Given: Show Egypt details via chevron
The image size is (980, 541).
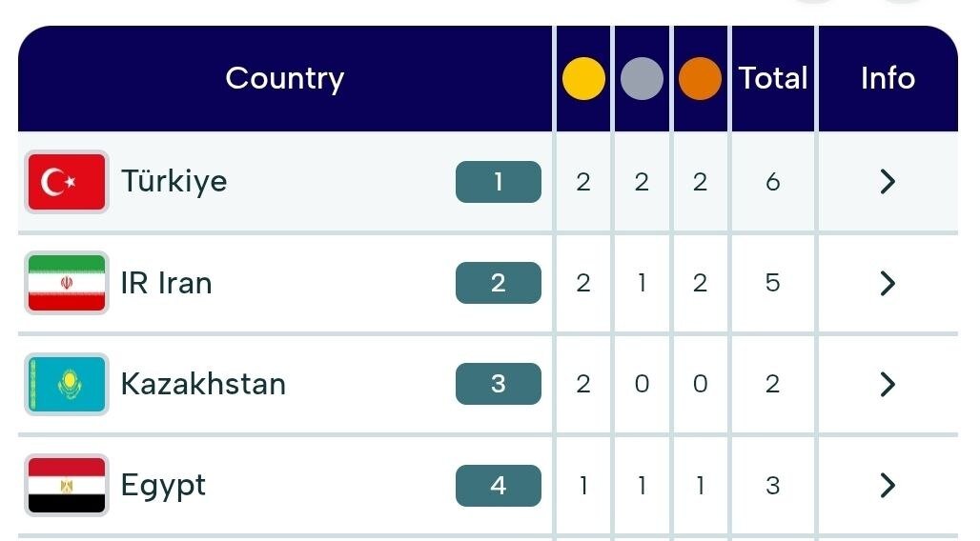Looking at the screenshot, I should coord(888,486).
